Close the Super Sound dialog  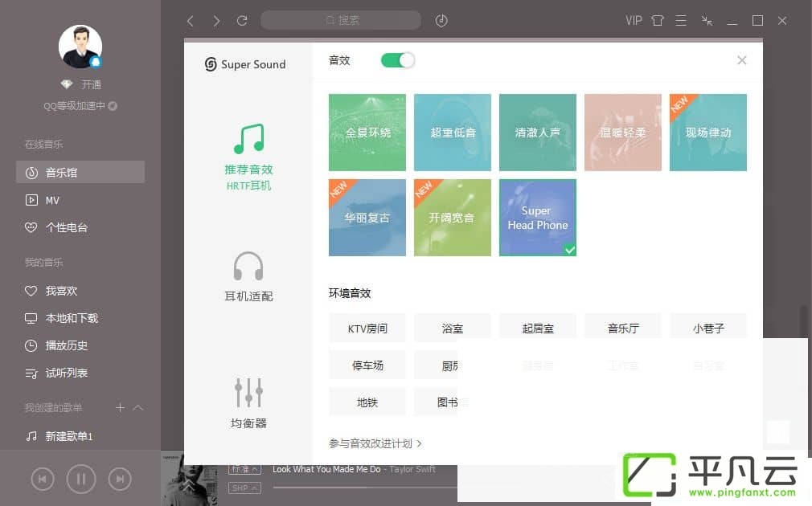741,60
